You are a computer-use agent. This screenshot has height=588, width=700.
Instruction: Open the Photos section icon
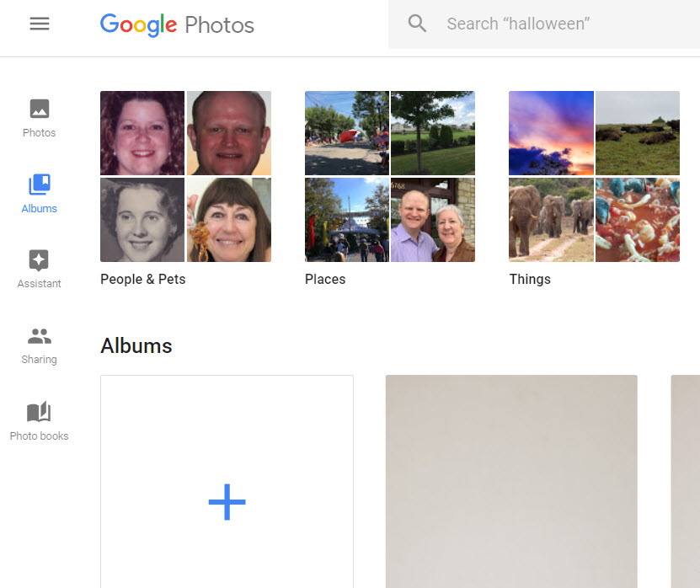pos(40,109)
